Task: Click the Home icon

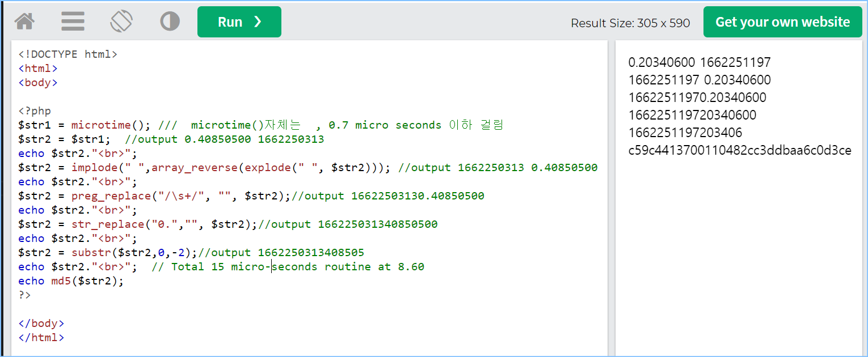Action: point(24,22)
